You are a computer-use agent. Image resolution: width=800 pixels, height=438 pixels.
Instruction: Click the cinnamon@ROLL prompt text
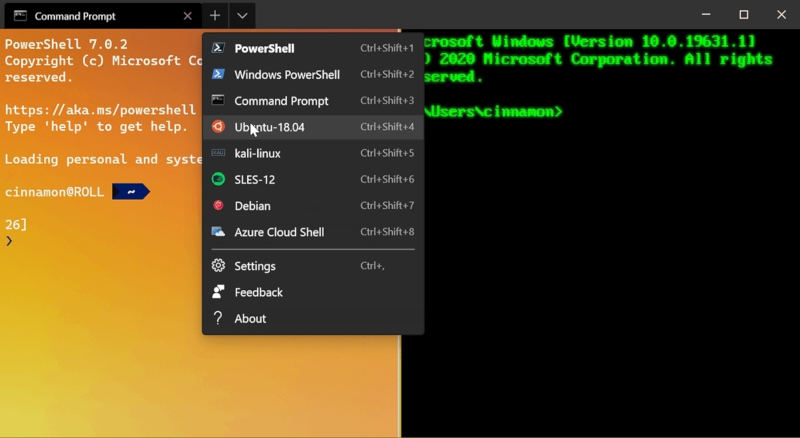coord(54,192)
